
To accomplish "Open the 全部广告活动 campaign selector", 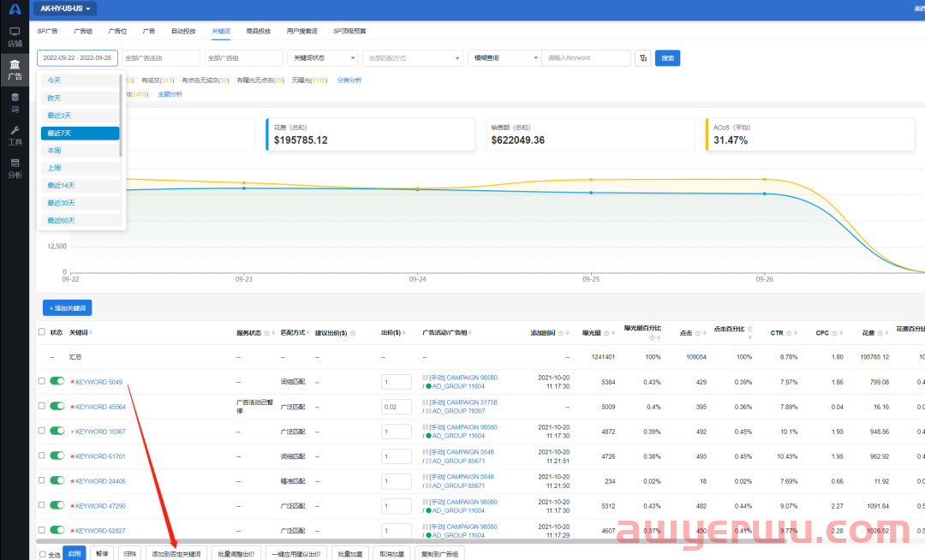I will pos(161,57).
